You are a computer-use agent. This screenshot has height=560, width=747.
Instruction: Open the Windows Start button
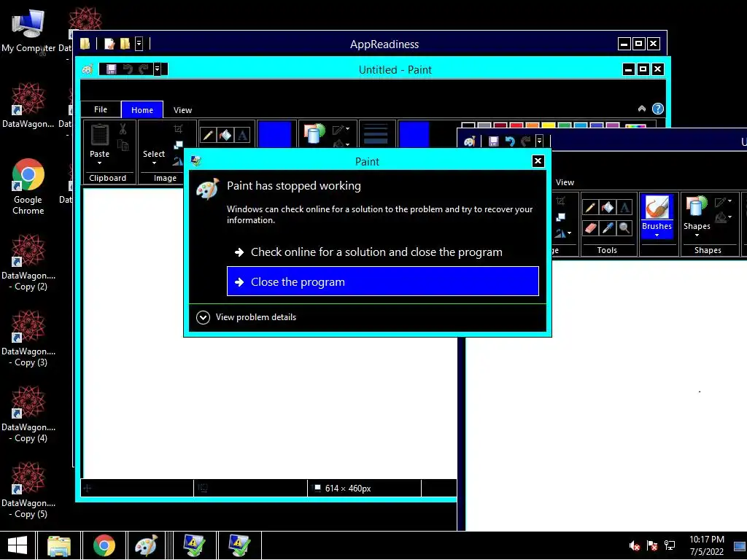coord(18,545)
